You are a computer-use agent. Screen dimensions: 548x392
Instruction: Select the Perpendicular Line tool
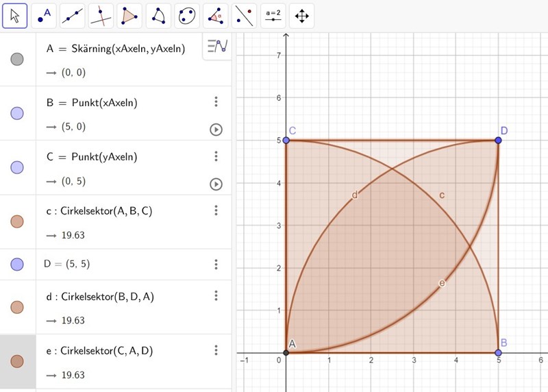(101, 16)
